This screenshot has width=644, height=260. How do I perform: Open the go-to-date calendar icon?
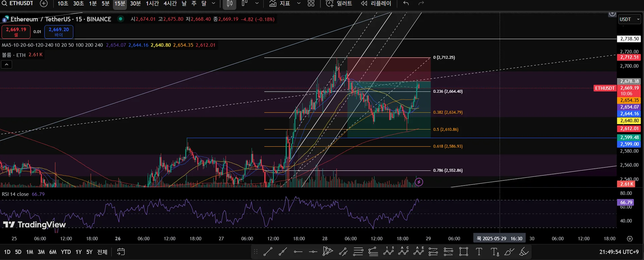[121, 252]
